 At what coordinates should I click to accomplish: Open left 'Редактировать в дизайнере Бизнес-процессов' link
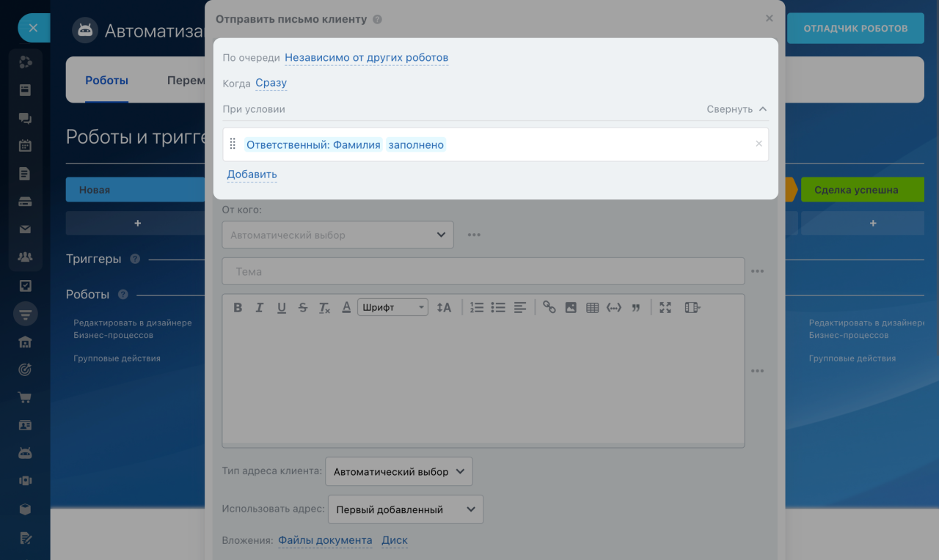pyautogui.click(x=132, y=328)
